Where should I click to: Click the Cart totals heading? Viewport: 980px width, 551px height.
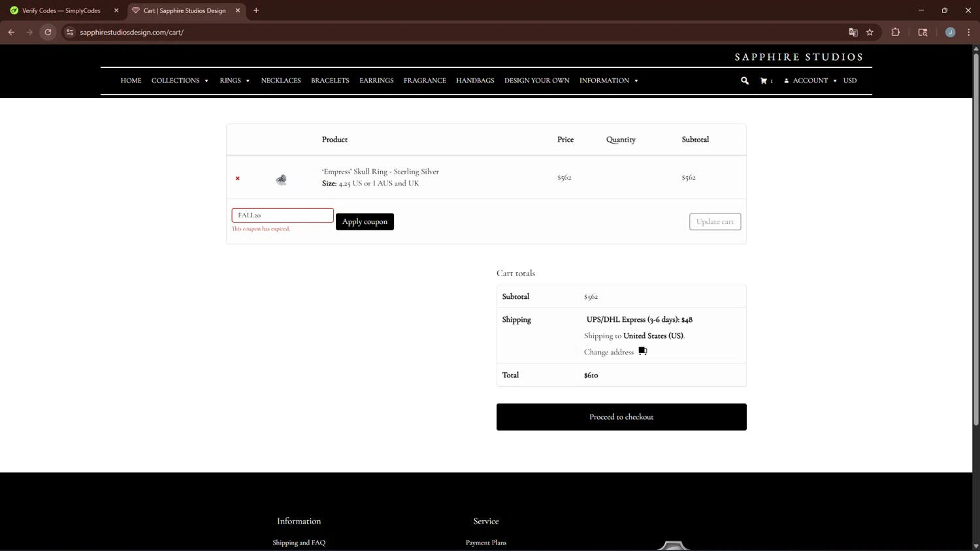point(515,274)
